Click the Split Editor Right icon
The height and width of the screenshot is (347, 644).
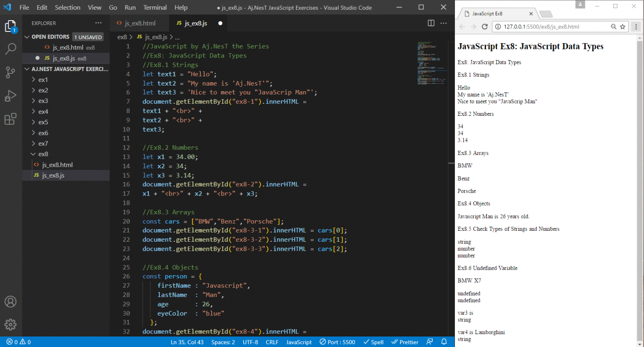pyautogui.click(x=431, y=23)
